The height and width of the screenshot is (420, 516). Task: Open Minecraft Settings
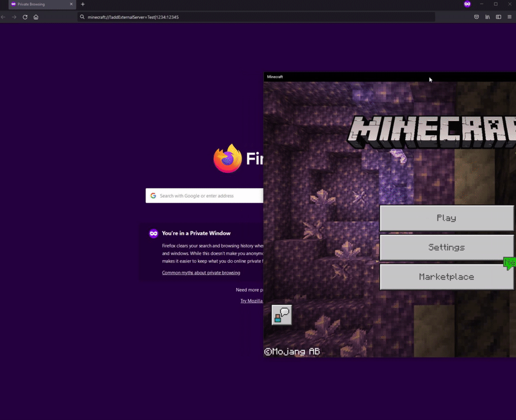(x=446, y=247)
